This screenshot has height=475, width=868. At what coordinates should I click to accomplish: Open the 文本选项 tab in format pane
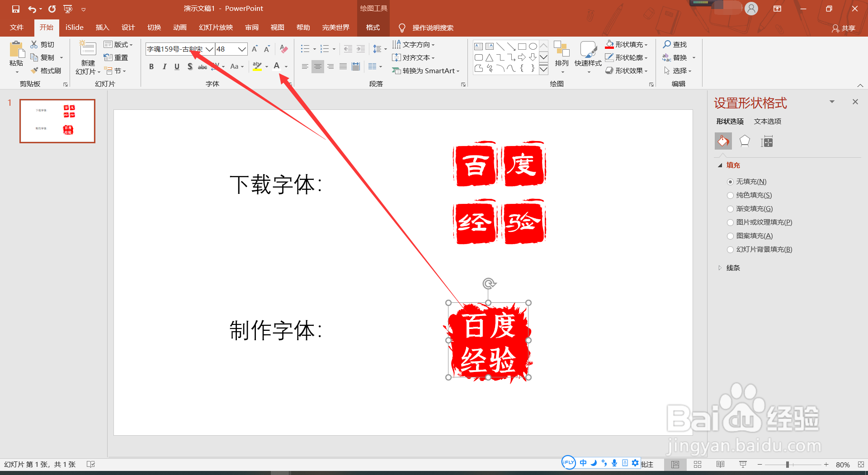[768, 121]
